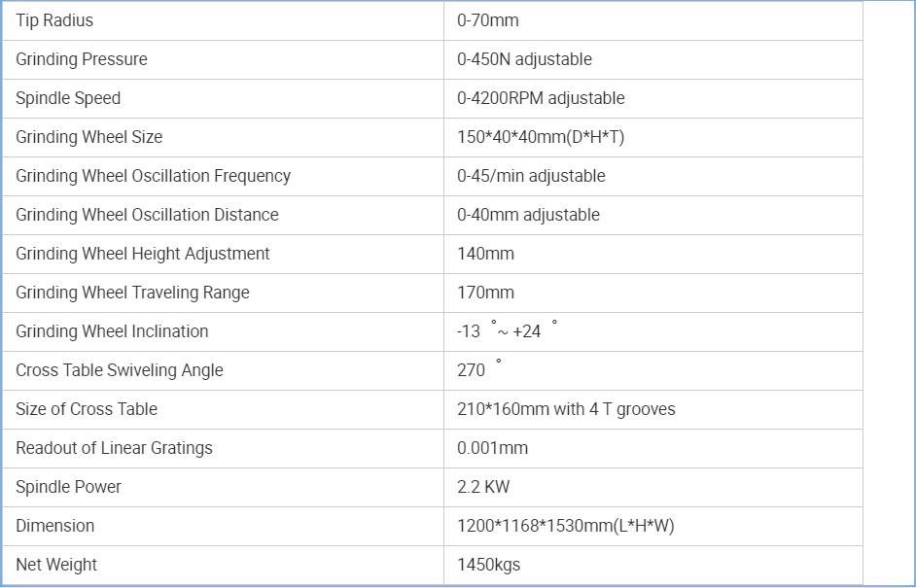The image size is (916, 588).
Task: Click "Grinding Wheel Height Adjustment" label
Action: (143, 254)
